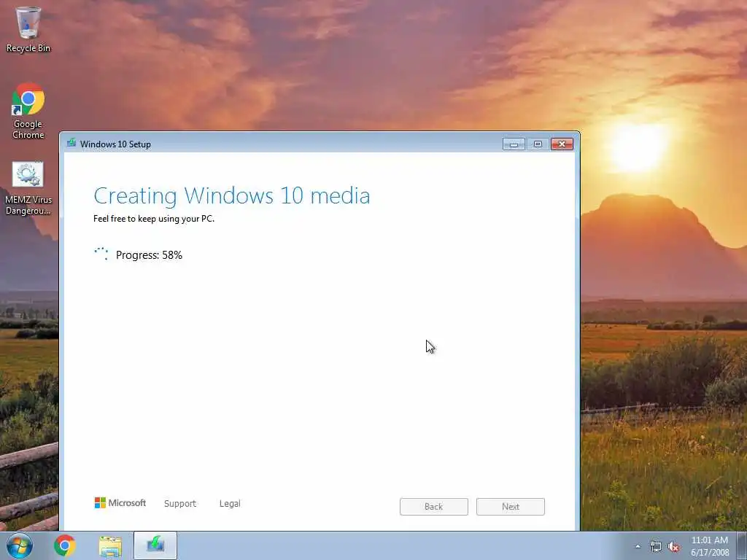Select the Windows 10 Setup taskbar button
Viewport: 747px width, 560px height.
[x=155, y=545]
